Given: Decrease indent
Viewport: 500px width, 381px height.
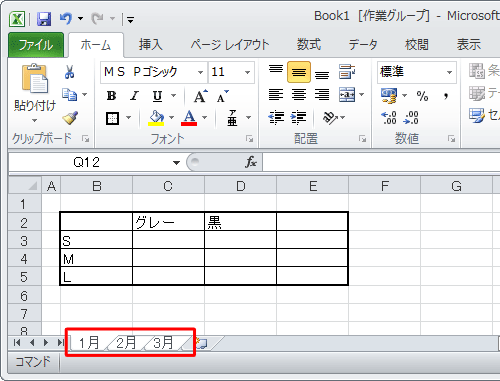Looking at the screenshot, I should 276,118.
